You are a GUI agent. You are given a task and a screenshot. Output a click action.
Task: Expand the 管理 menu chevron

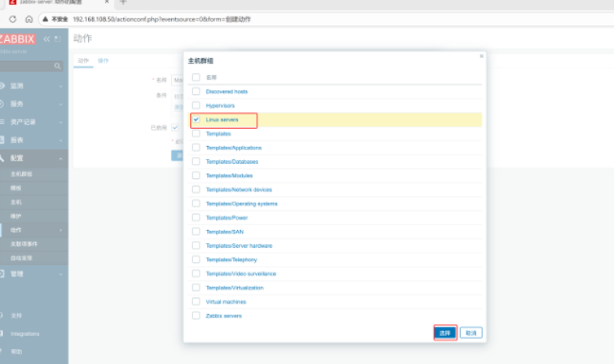pos(60,274)
